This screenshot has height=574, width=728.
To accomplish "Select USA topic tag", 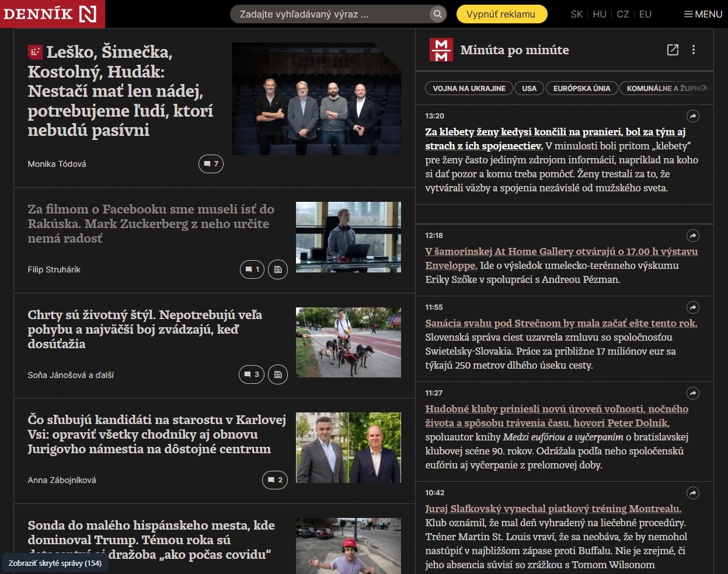I will point(530,88).
